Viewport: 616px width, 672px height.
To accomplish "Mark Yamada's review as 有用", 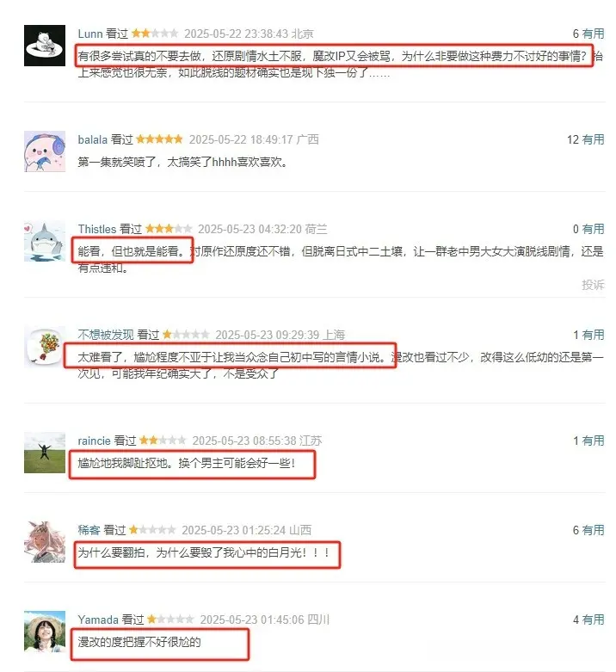I will click(594, 620).
